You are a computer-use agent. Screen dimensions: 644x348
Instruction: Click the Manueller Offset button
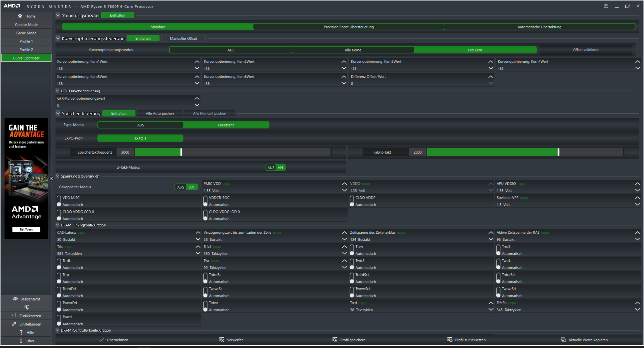tap(183, 38)
